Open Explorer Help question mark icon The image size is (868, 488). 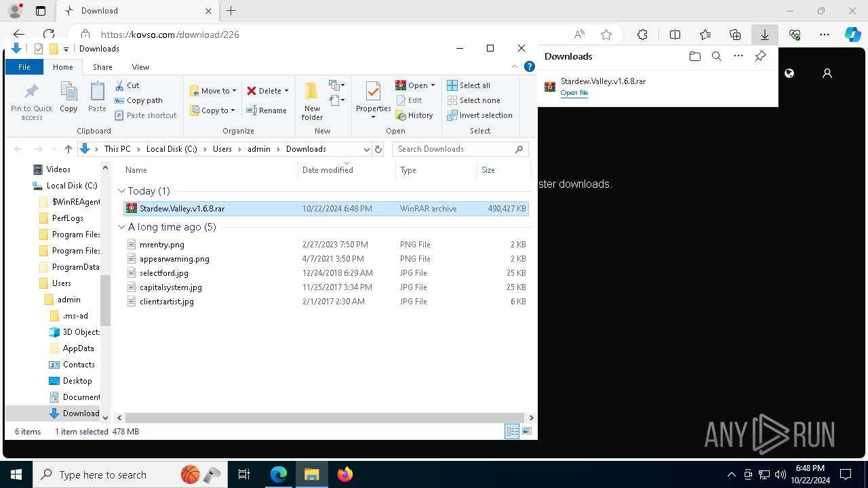pyautogui.click(x=530, y=66)
